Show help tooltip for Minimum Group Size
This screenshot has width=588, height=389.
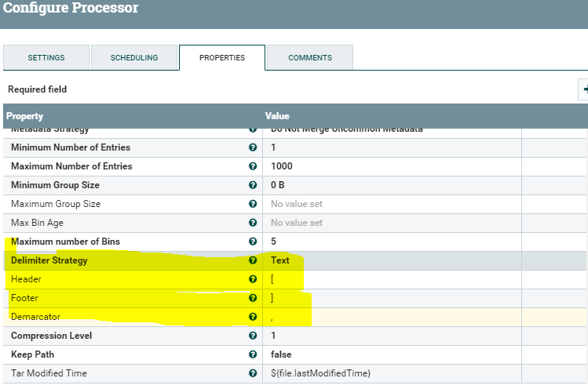pos(253,185)
